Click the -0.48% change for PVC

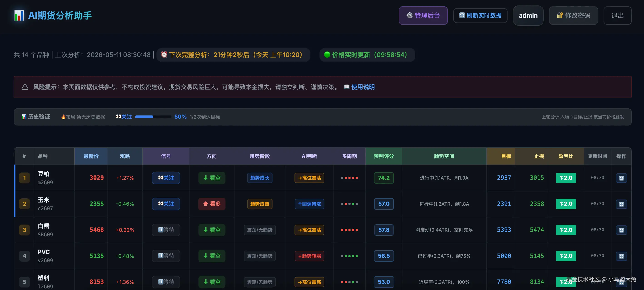click(x=125, y=256)
